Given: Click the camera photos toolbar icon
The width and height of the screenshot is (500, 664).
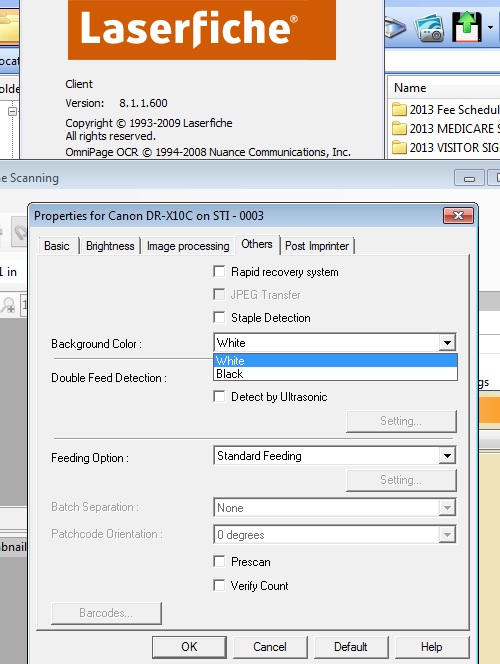Looking at the screenshot, I should point(429,28).
